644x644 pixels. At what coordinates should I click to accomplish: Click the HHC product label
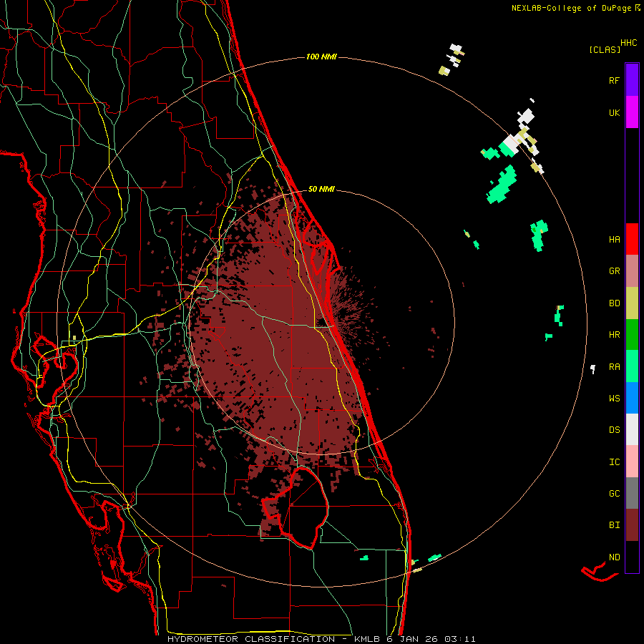[628, 43]
